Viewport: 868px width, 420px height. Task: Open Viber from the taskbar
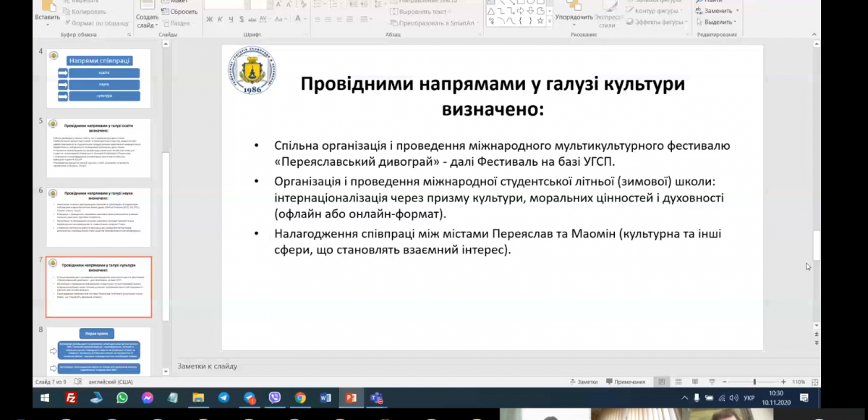[275, 398]
